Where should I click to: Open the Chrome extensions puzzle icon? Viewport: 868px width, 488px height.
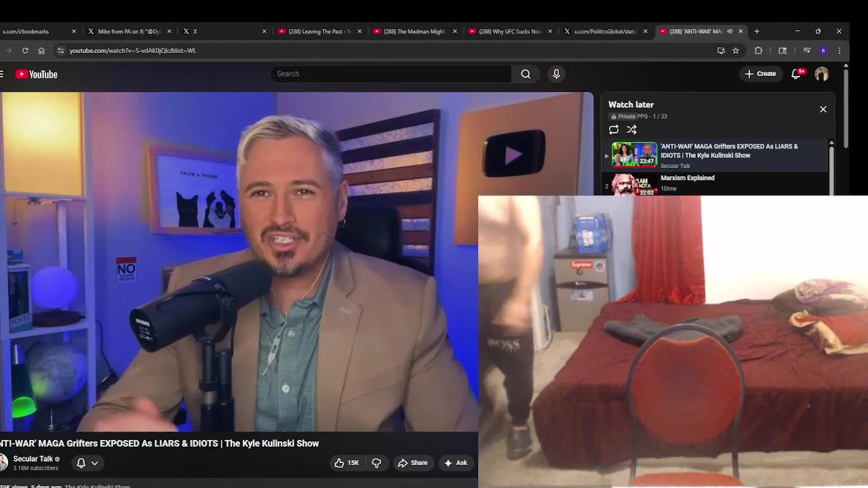[x=758, y=50]
